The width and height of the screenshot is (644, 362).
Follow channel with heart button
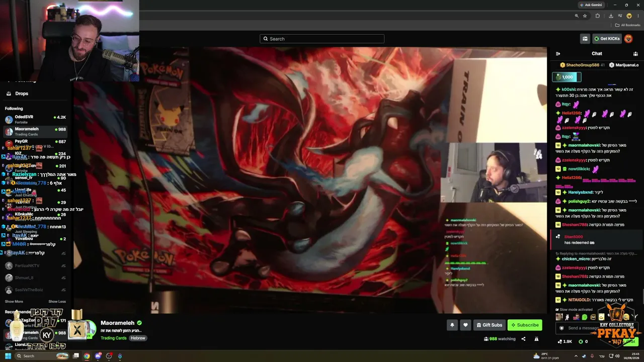465,325
